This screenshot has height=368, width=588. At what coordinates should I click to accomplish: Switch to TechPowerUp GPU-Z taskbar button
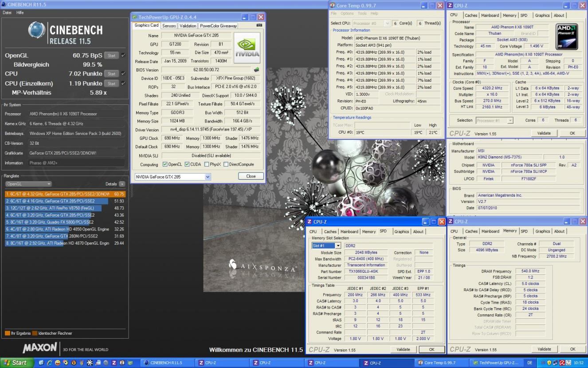(x=497, y=363)
